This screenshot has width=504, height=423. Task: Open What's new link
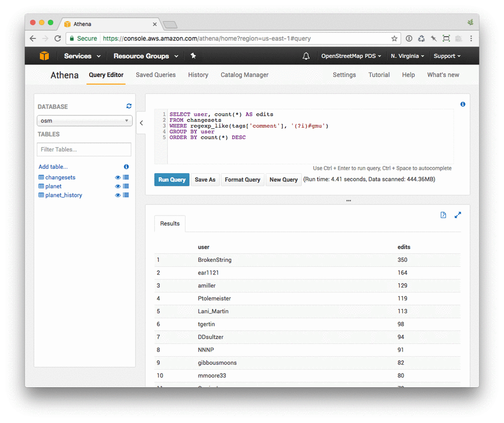[443, 75]
